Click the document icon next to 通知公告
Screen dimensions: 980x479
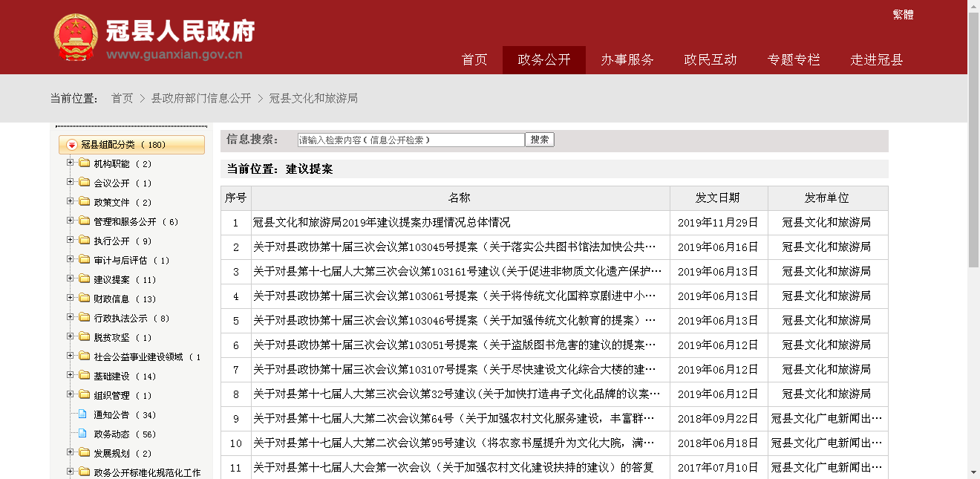[x=82, y=414]
